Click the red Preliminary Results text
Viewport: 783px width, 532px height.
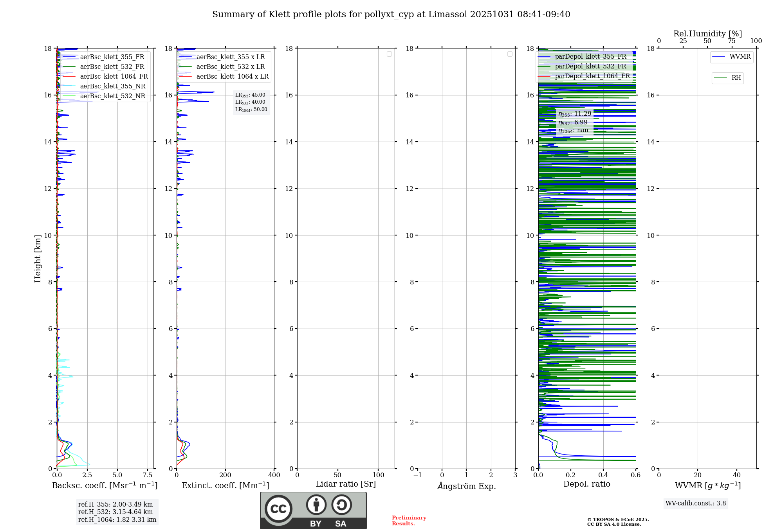coord(409,521)
